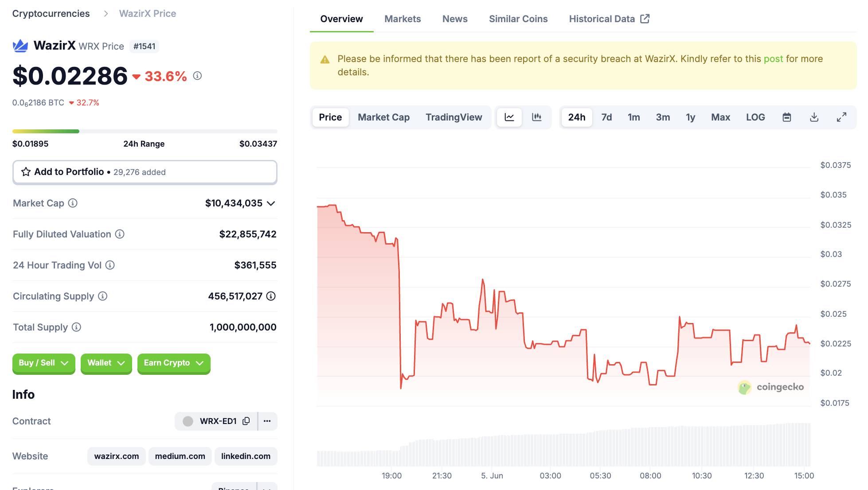Switch to the News tab
Image resolution: width=868 pixels, height=490 pixels.
point(455,19)
